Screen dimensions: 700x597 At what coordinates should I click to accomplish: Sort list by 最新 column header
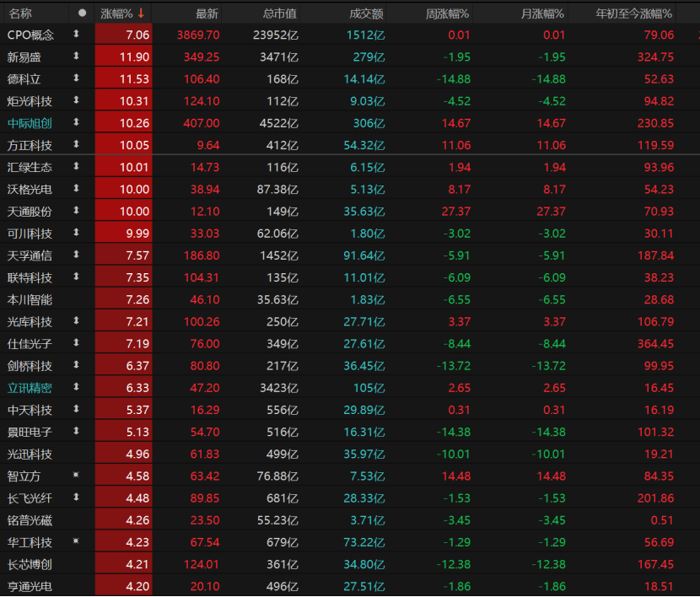(x=207, y=13)
